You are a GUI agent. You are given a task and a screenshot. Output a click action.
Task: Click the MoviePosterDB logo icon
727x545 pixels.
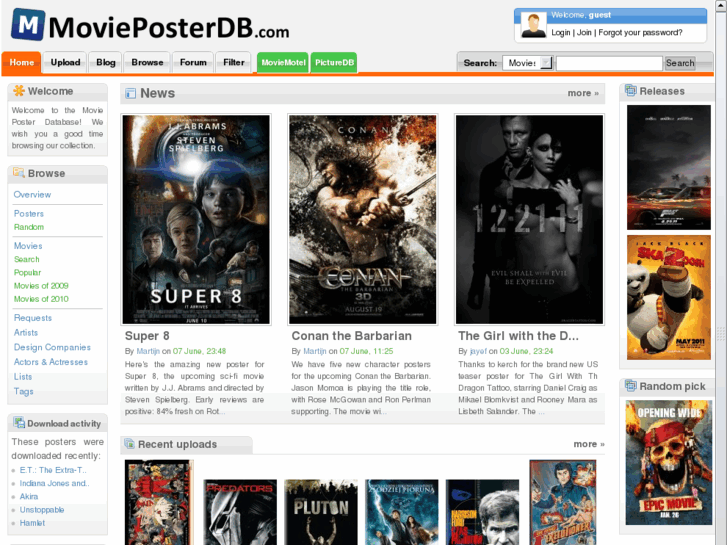[28, 24]
